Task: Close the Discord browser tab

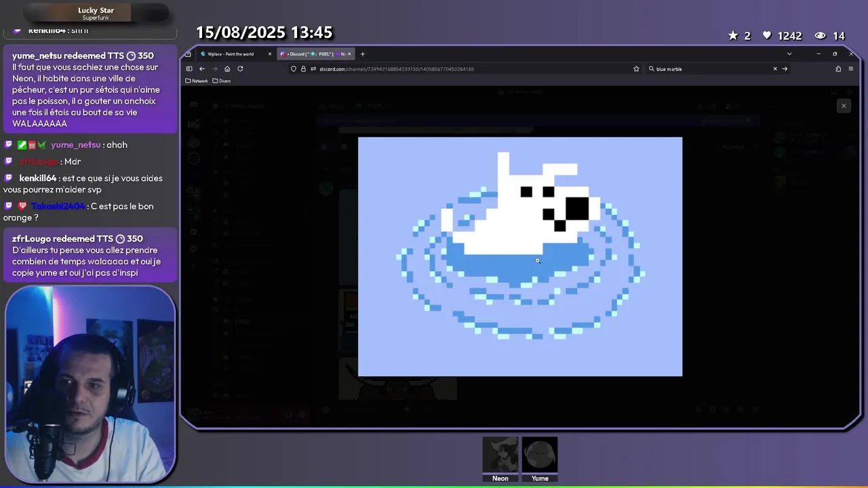Action: click(x=349, y=54)
